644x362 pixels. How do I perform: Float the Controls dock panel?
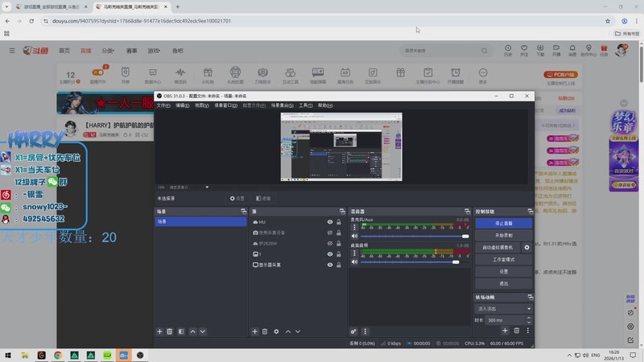pos(530,212)
